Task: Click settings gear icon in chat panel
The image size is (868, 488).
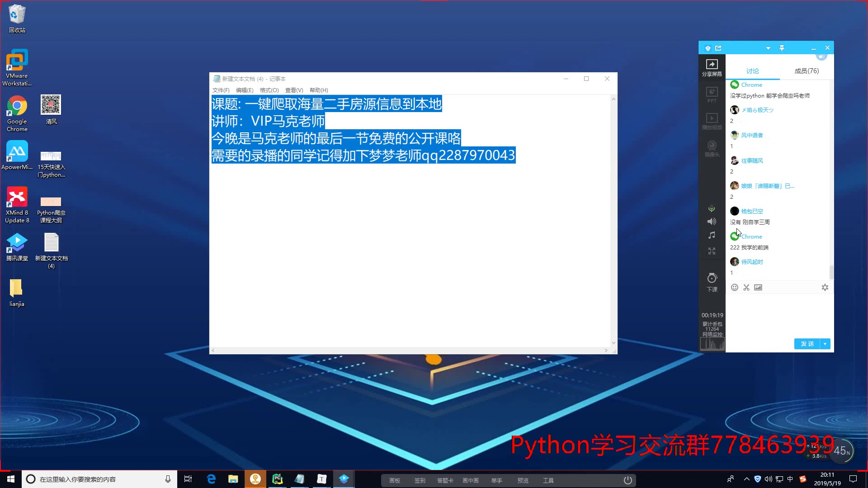Action: pos(826,288)
